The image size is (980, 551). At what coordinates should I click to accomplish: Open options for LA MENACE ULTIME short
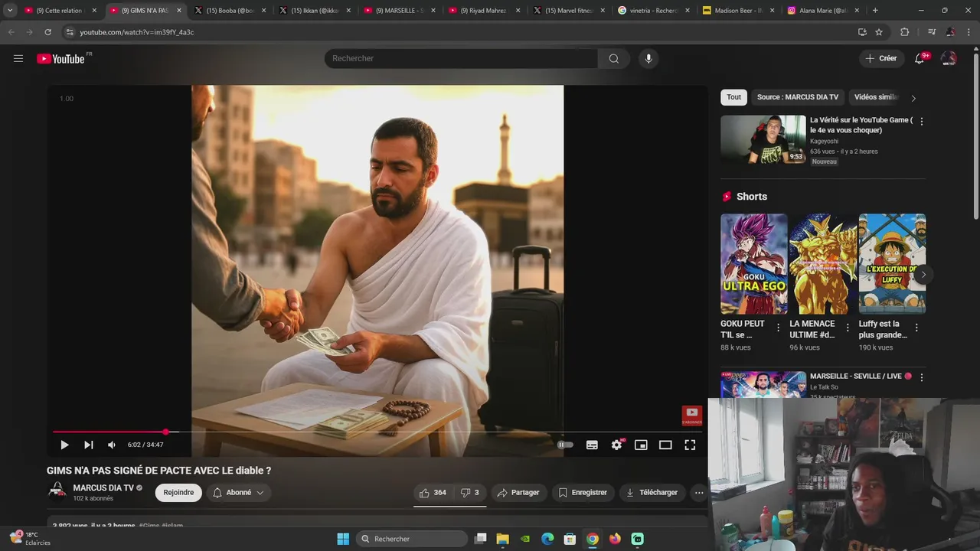848,328
